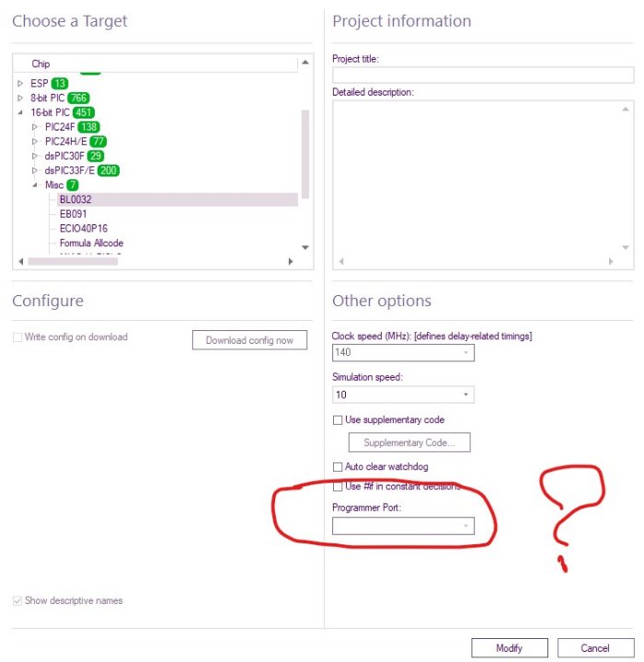644x662 pixels.
Task: Expand the dsPIC33F/E subgroup arrow
Action: 35,170
